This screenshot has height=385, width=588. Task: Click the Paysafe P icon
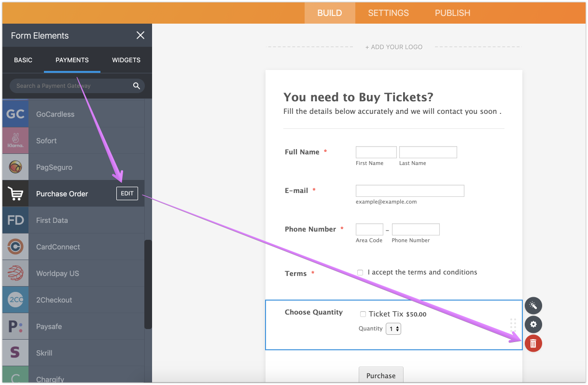(x=15, y=327)
